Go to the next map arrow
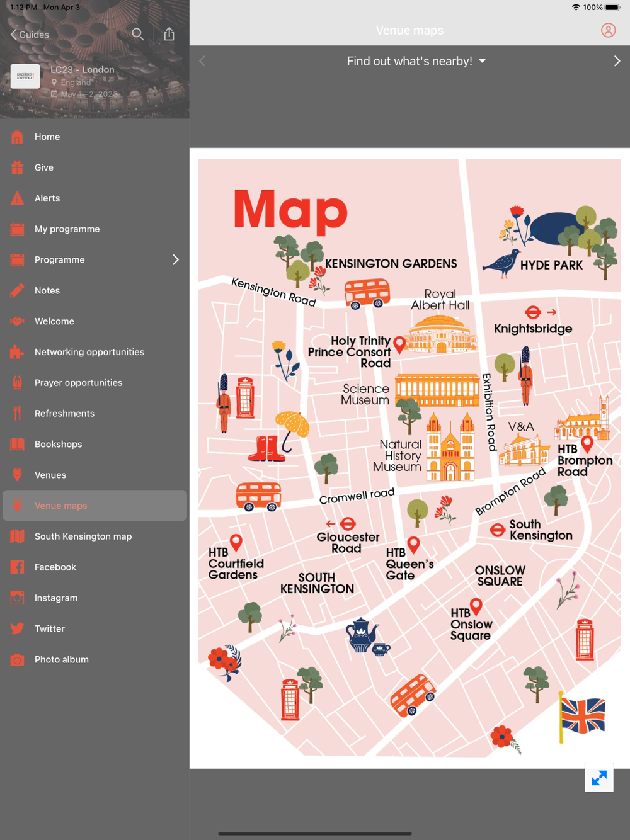The height and width of the screenshot is (840, 630). click(x=617, y=61)
